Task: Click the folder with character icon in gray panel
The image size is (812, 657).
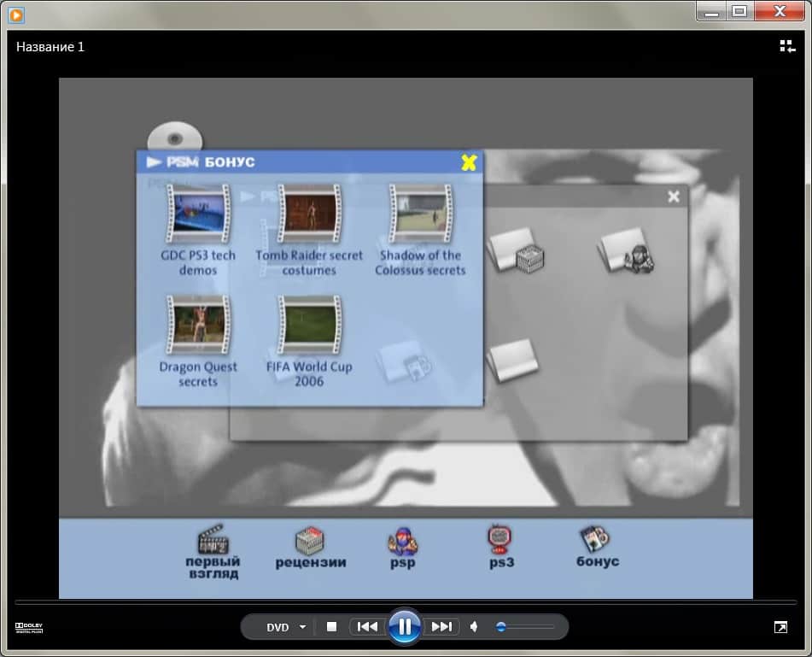Action: tap(627, 250)
